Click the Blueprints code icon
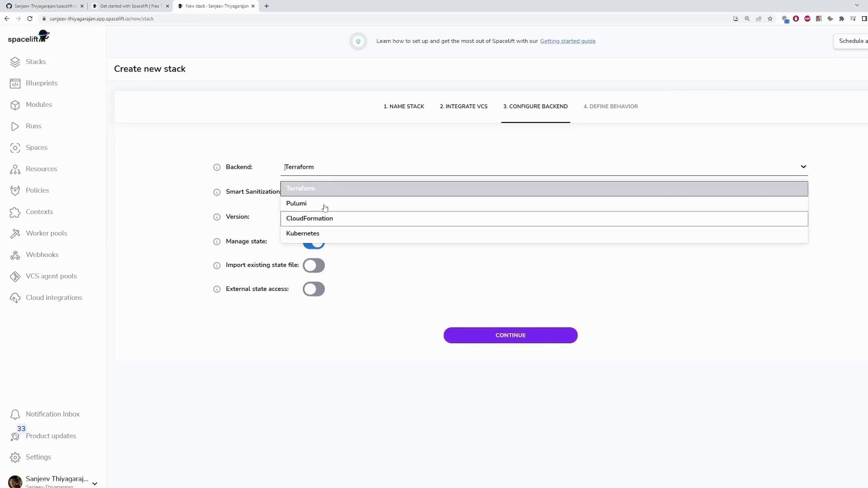The height and width of the screenshot is (488, 868). [x=15, y=84]
